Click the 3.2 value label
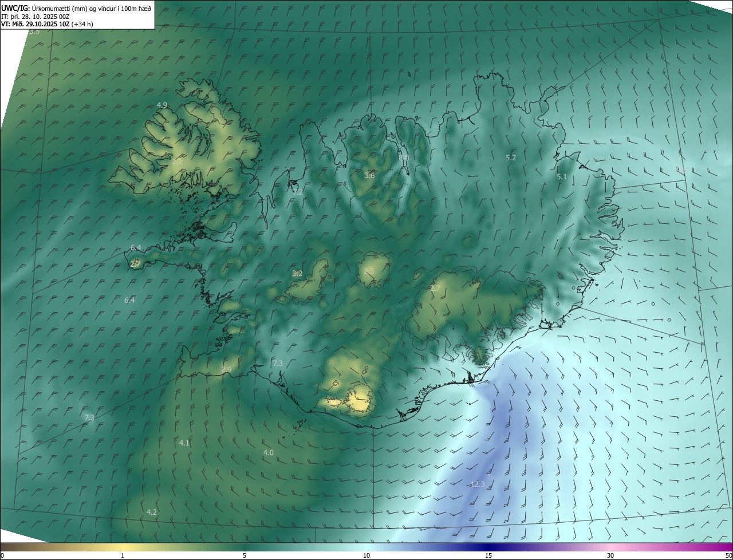The width and height of the screenshot is (733, 560). click(297, 274)
